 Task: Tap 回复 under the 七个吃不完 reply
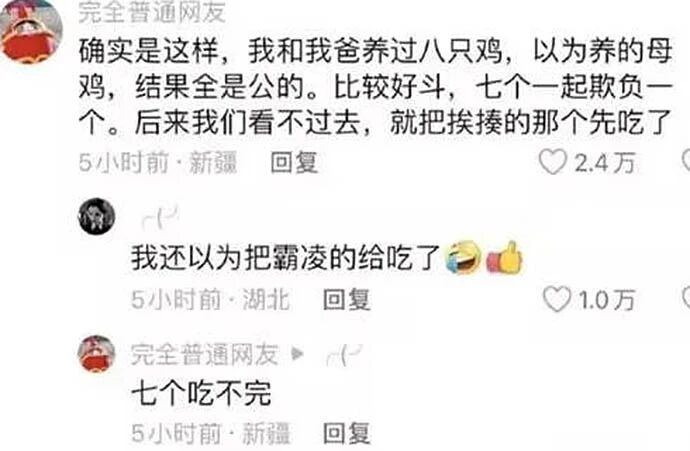pos(346,433)
